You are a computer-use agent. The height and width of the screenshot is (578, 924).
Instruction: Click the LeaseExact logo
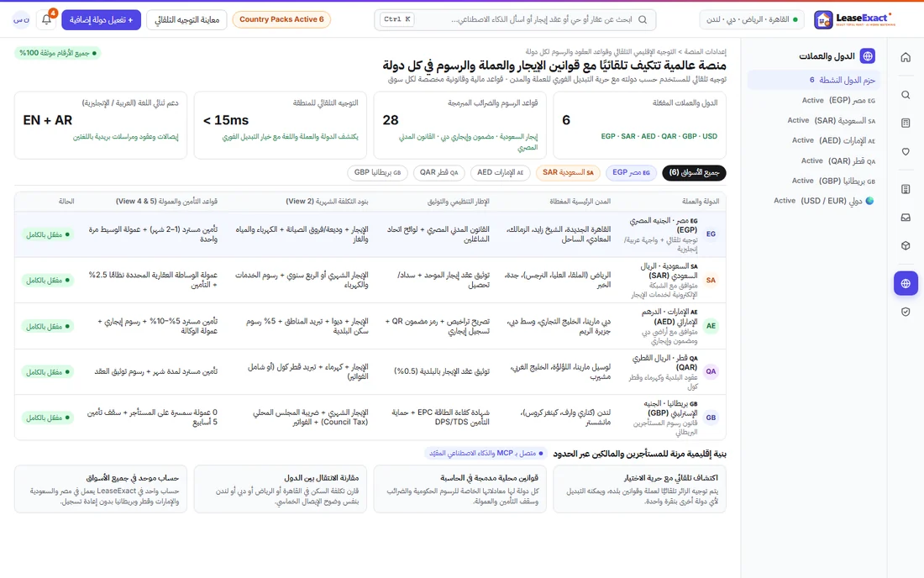click(854, 19)
